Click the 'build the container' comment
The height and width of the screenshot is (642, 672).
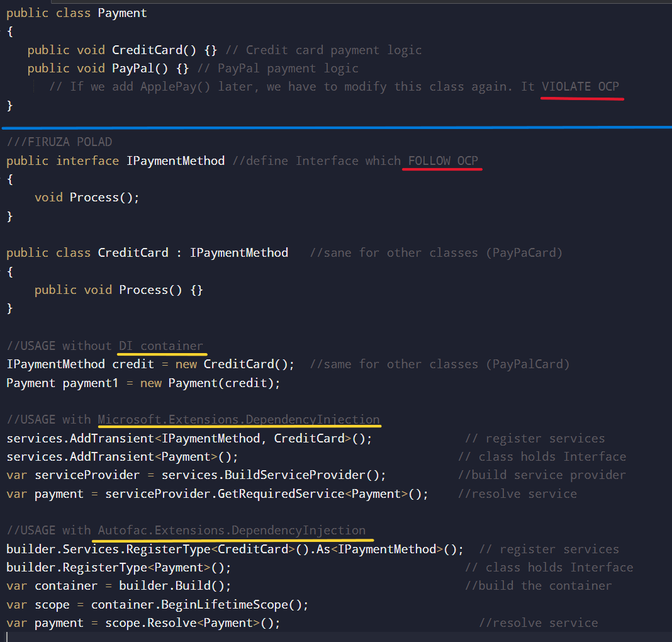[538, 585]
